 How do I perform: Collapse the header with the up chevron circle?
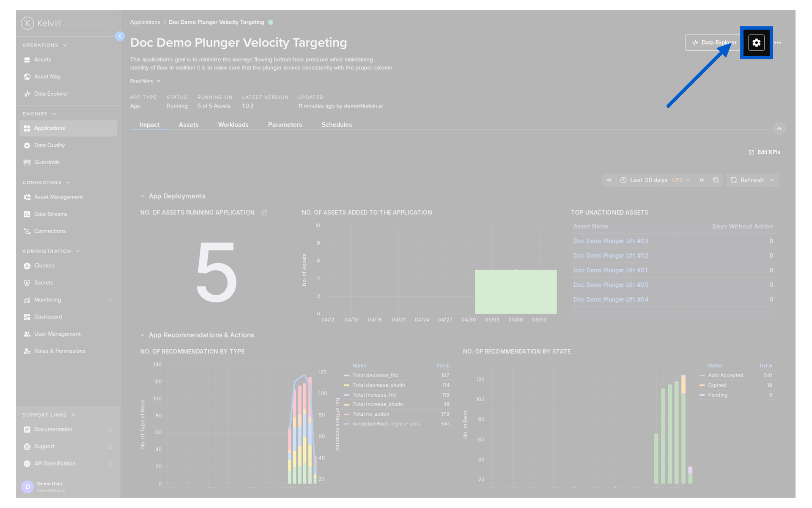click(x=779, y=129)
